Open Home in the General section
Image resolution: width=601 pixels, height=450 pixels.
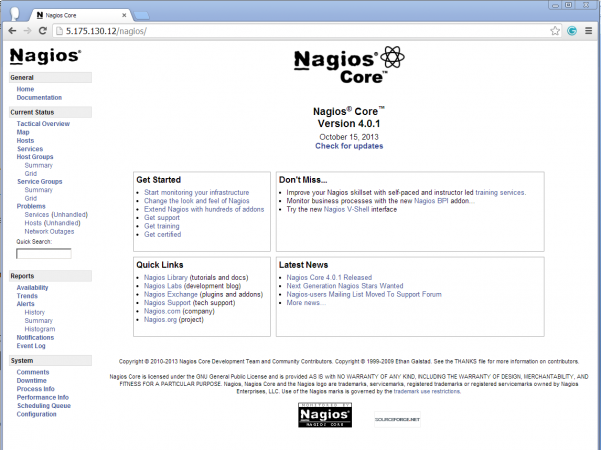pos(25,89)
